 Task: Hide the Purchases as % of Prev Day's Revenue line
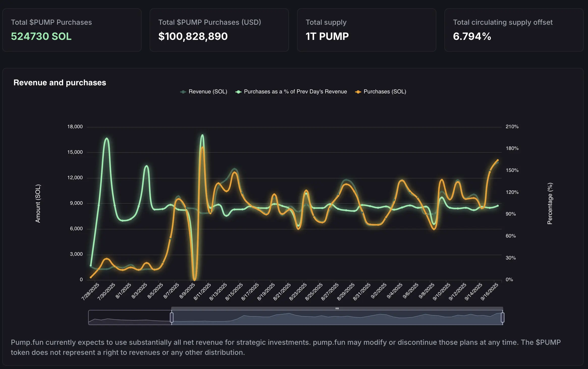coord(293,91)
